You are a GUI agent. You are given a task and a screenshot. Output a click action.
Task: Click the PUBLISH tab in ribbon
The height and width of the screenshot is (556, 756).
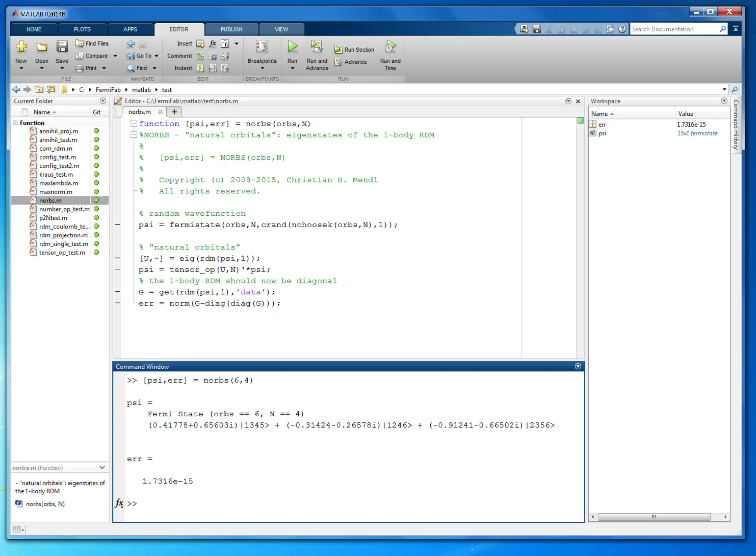[x=231, y=29]
